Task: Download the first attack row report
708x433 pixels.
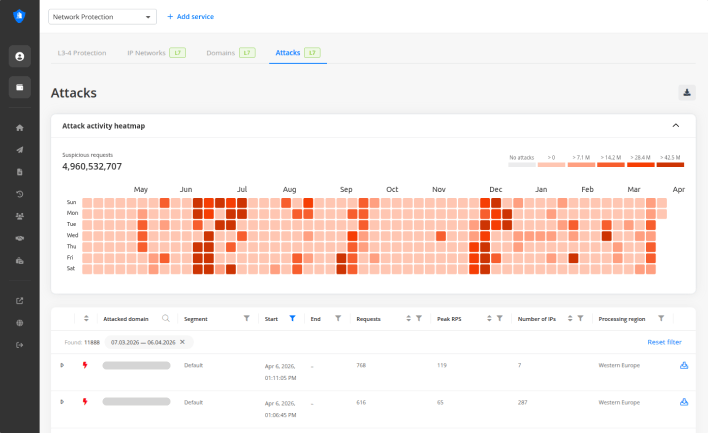Action: coord(684,366)
